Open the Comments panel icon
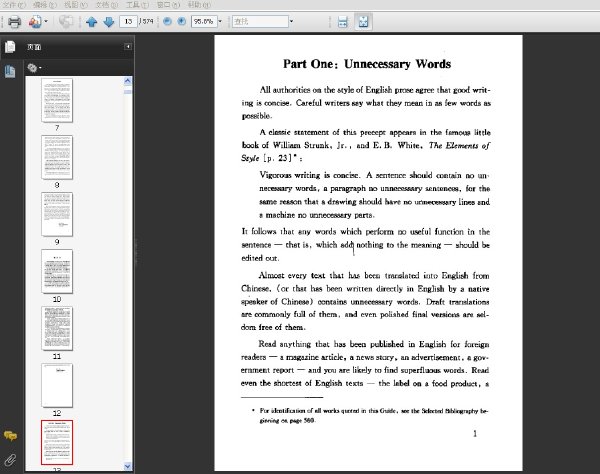The height and width of the screenshot is (474, 600). pos(10,436)
